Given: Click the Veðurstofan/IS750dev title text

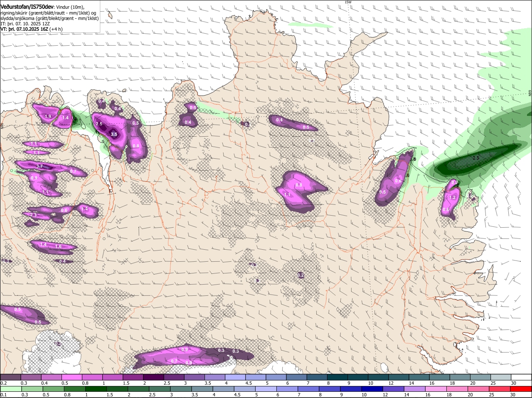Looking at the screenshot, I should [x=27, y=7].
